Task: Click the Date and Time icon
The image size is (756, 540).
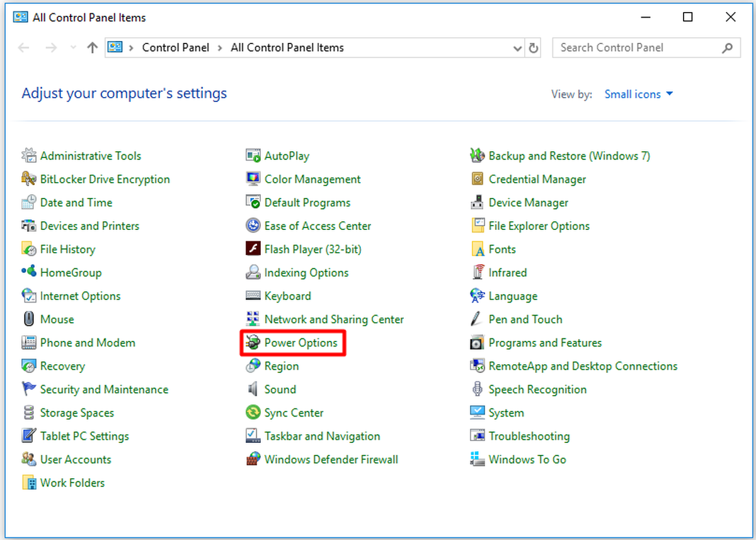Action: (x=28, y=202)
